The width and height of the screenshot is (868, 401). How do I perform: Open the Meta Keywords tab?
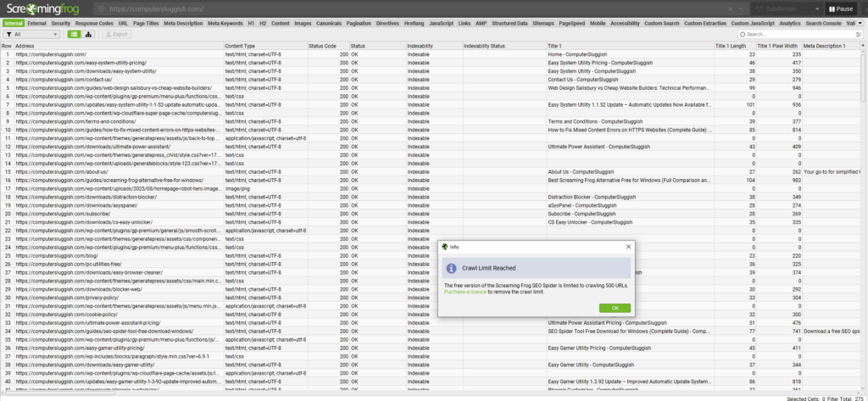pyautogui.click(x=225, y=23)
